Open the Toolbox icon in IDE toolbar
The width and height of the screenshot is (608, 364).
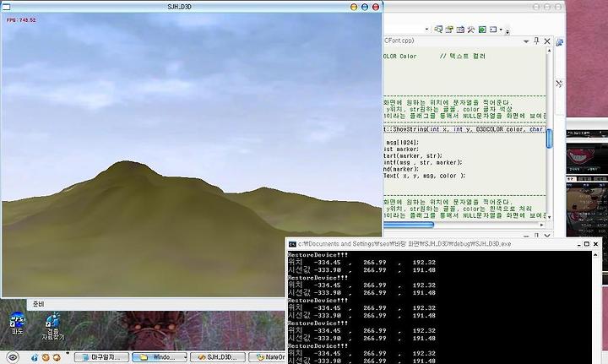point(460,29)
